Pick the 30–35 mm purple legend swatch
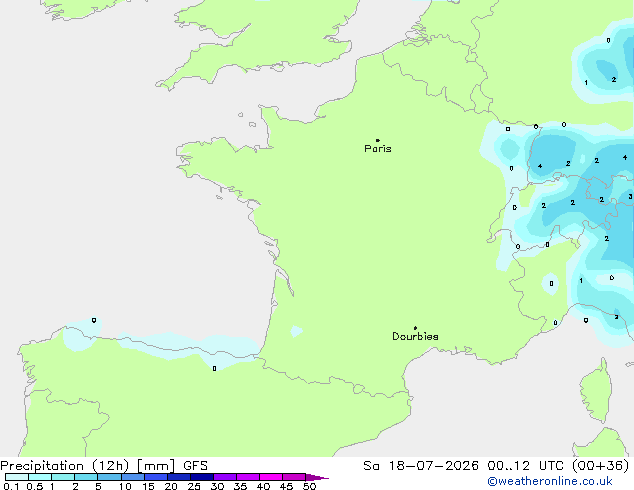The width and height of the screenshot is (634, 490). 225,477
